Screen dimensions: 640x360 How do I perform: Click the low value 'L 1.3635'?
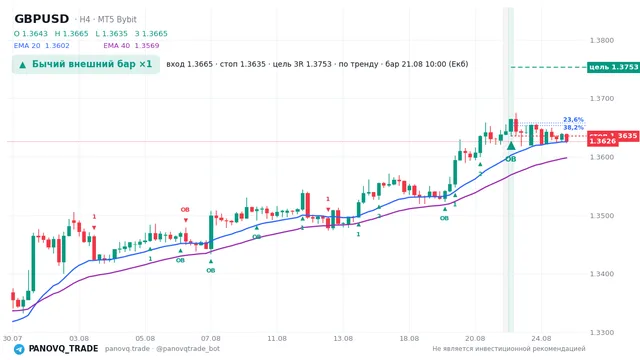coord(111,33)
